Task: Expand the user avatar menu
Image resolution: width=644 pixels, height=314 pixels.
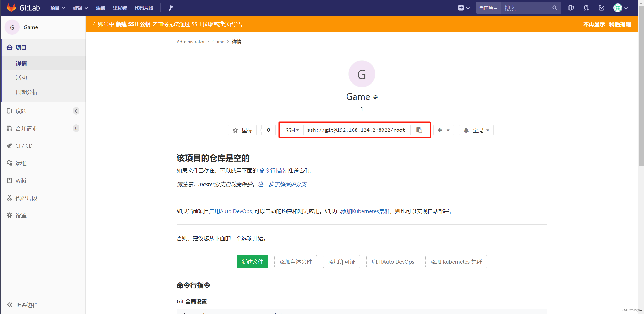Action: pyautogui.click(x=620, y=8)
